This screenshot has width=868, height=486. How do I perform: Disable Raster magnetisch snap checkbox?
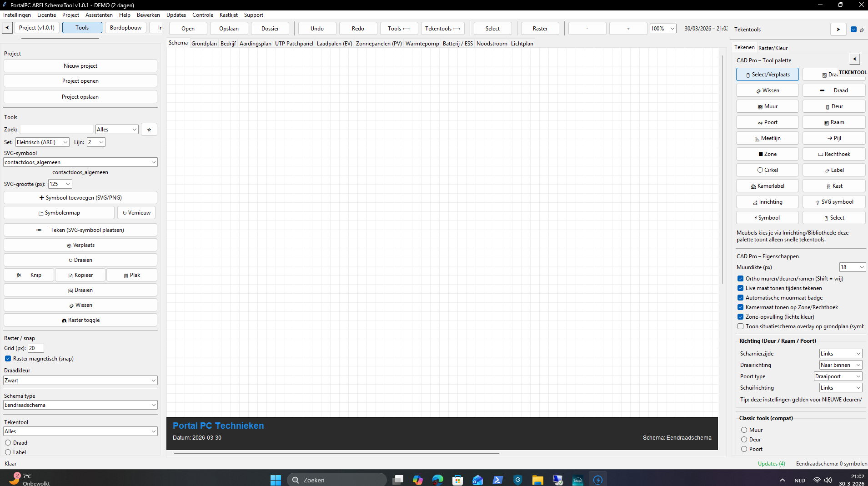[x=8, y=359]
